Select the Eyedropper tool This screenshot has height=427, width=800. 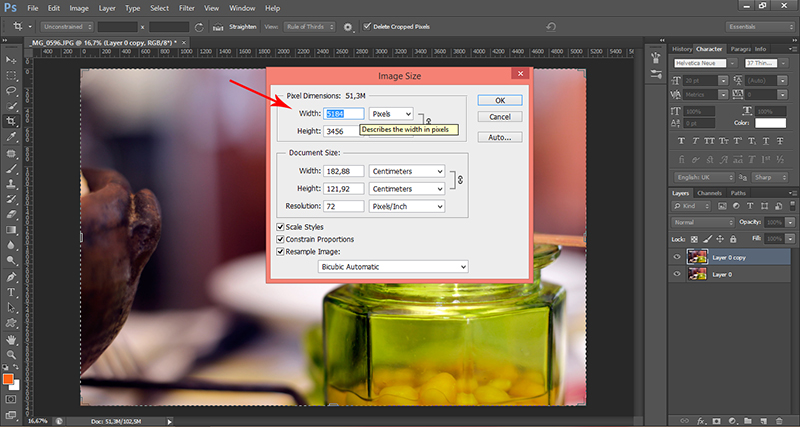11,135
